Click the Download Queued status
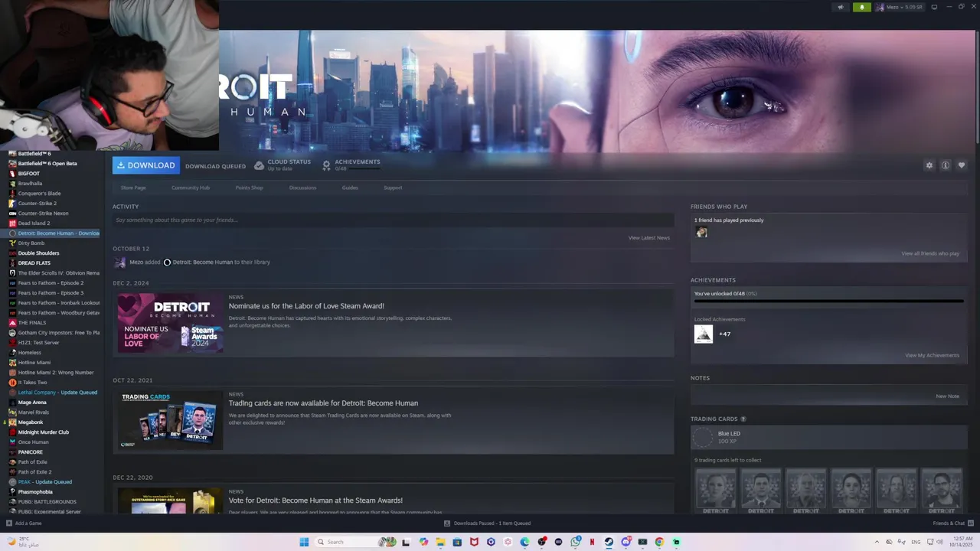Image resolution: width=980 pixels, height=551 pixels. [x=215, y=166]
